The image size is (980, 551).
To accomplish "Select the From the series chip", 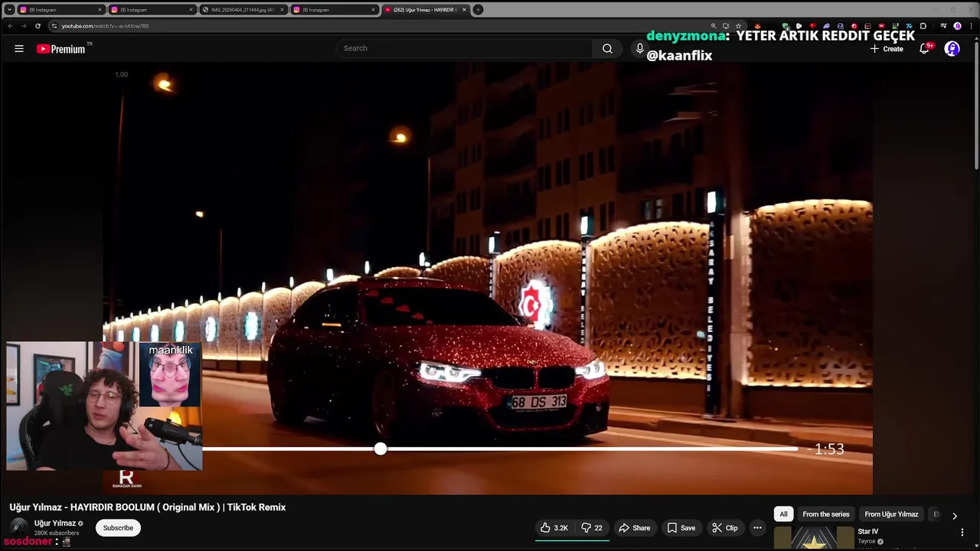I will [826, 514].
